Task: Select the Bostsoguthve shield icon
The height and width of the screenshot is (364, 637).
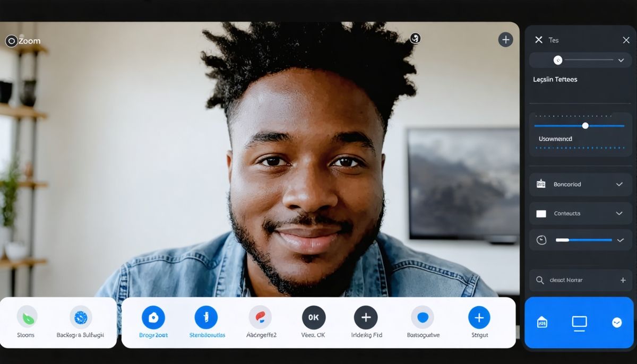Action: (x=423, y=317)
